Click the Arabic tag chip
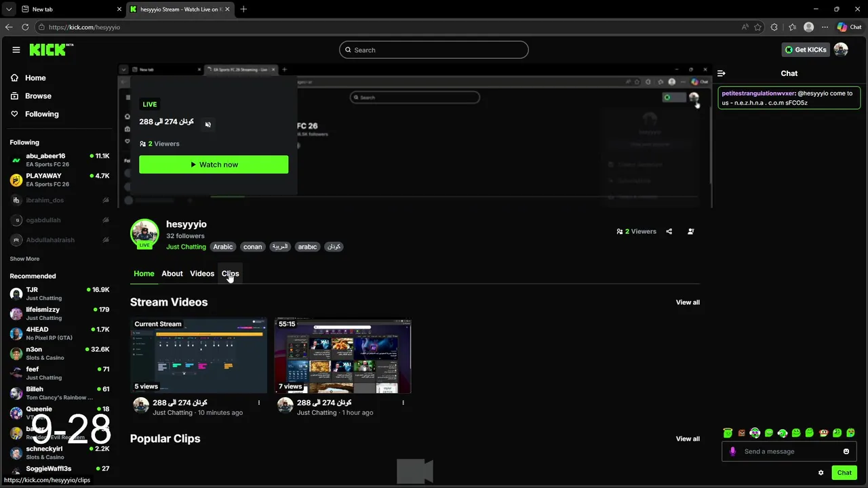Image resolution: width=868 pixels, height=488 pixels. click(223, 247)
